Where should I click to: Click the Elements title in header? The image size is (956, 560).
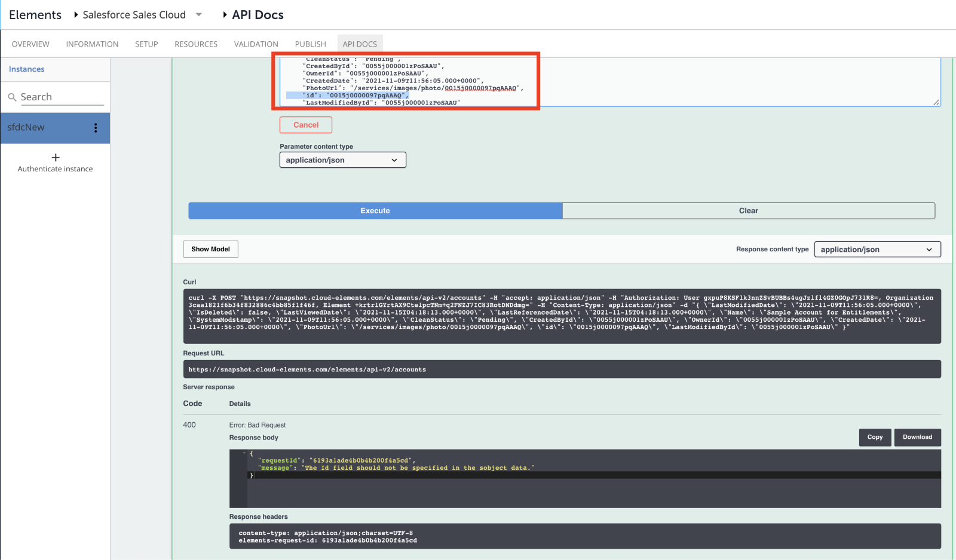click(x=35, y=15)
